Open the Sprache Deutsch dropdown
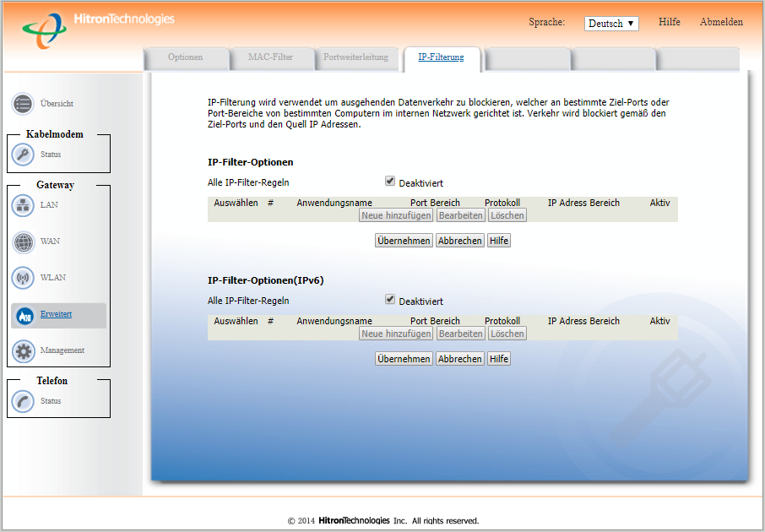 pos(611,24)
